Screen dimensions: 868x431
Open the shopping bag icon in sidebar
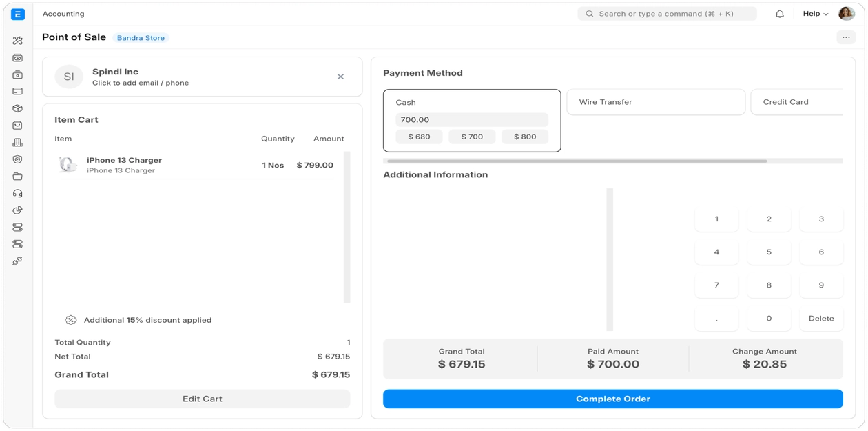click(x=18, y=126)
